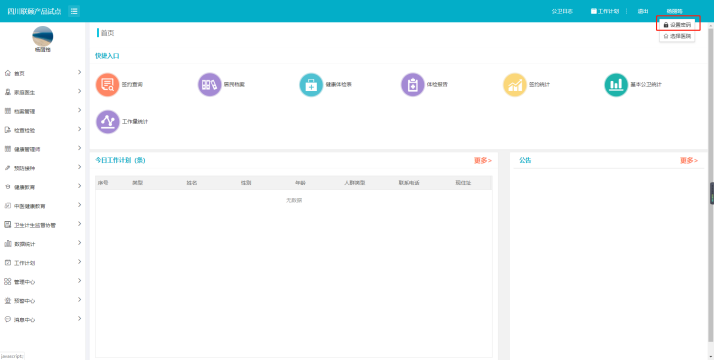
Task: Click 退出 to log out
Action: click(x=643, y=11)
